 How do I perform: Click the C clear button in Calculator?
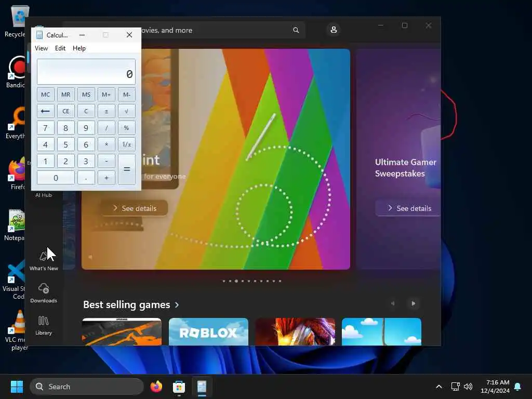[86, 111]
